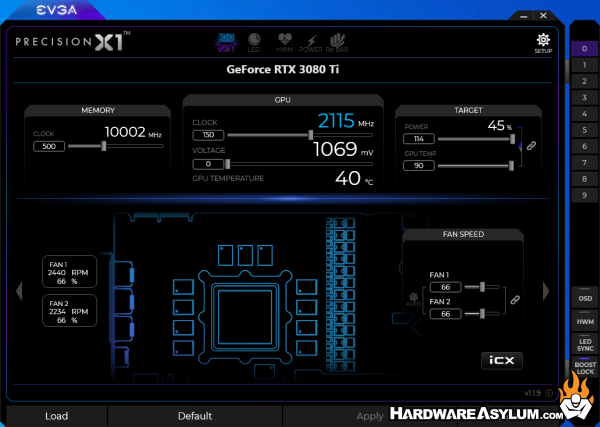Click the 10002 MHz memory clock value
This screenshot has width=600, height=427.
coord(133,132)
